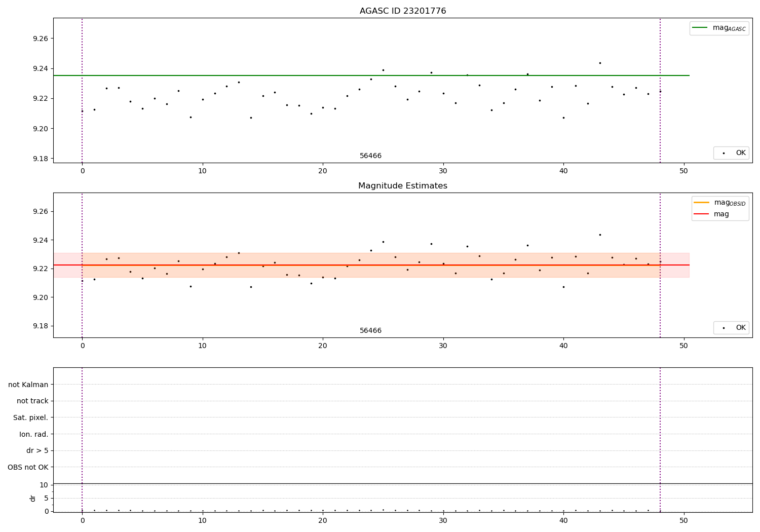Click the peak data point at x=25 in middle plot
Image resolution: width=760 pixels, height=532 pixels.
coord(383,242)
